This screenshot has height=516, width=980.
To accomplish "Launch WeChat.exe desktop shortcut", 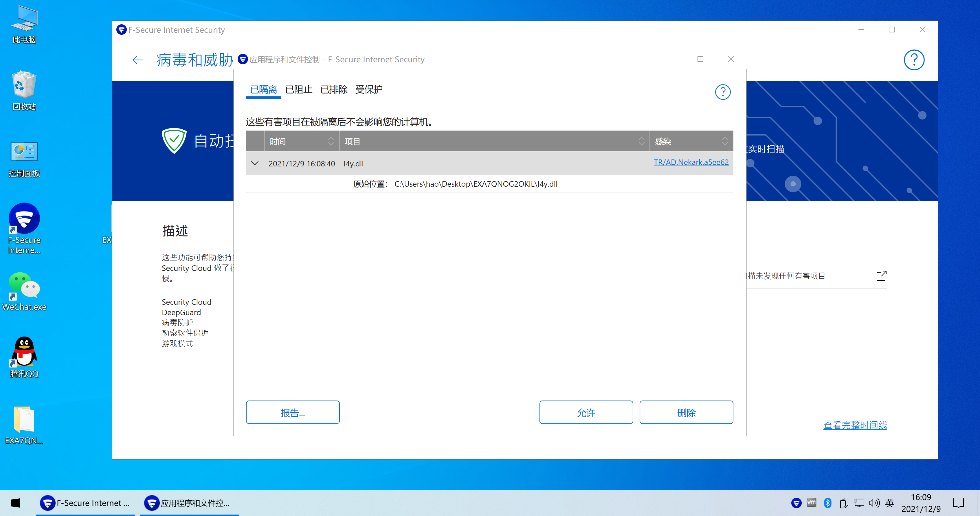I will [x=24, y=292].
